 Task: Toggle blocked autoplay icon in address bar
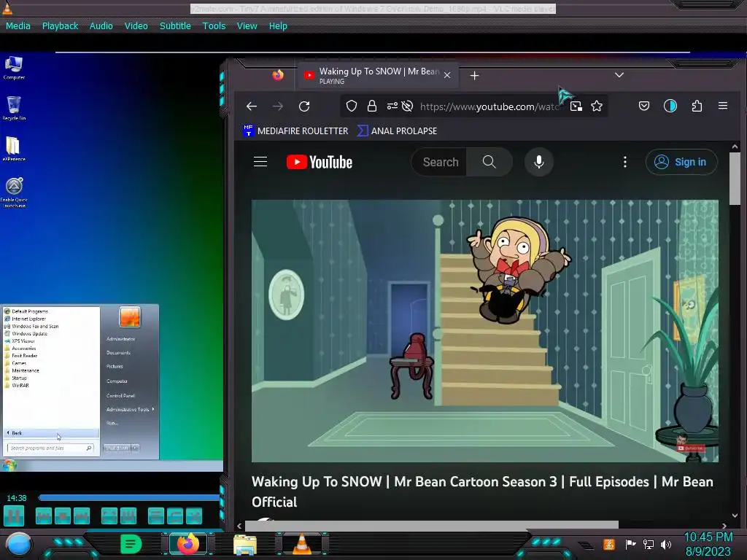[407, 106]
